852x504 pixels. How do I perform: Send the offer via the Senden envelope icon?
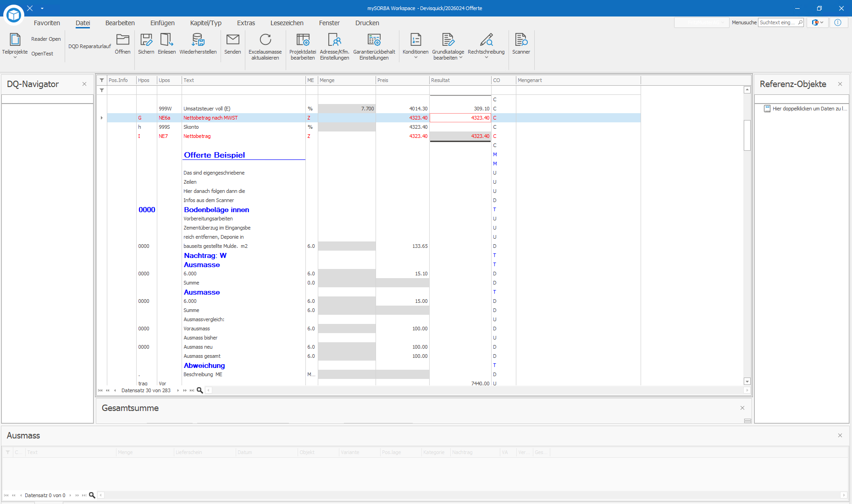232,39
